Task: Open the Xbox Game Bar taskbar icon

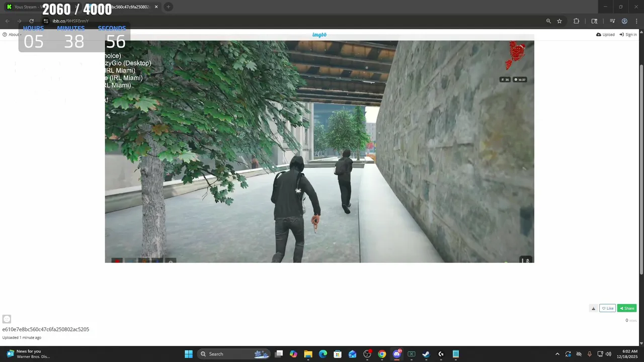Action: (412, 354)
